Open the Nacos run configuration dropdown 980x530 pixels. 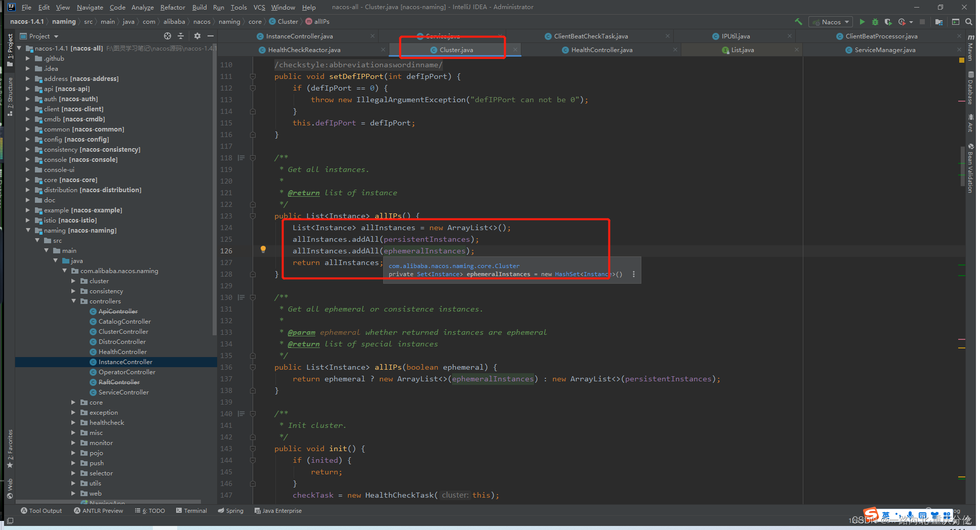[831, 22]
